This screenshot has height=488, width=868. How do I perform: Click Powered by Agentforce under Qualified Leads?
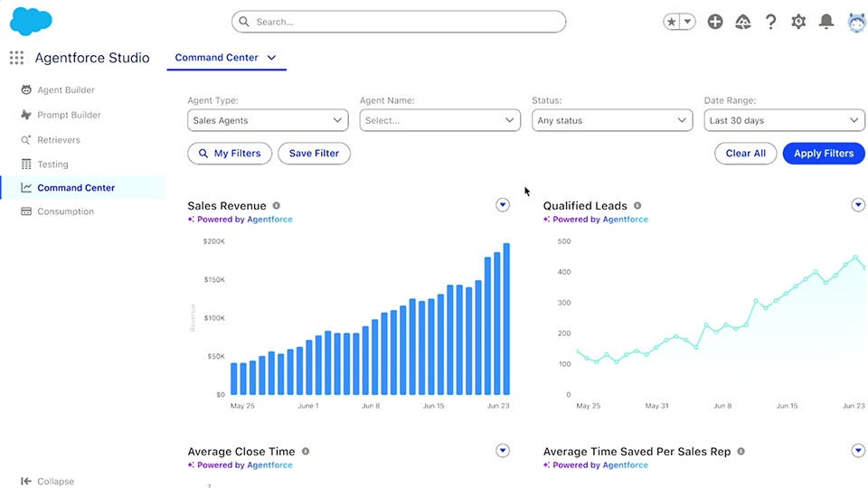(x=596, y=220)
